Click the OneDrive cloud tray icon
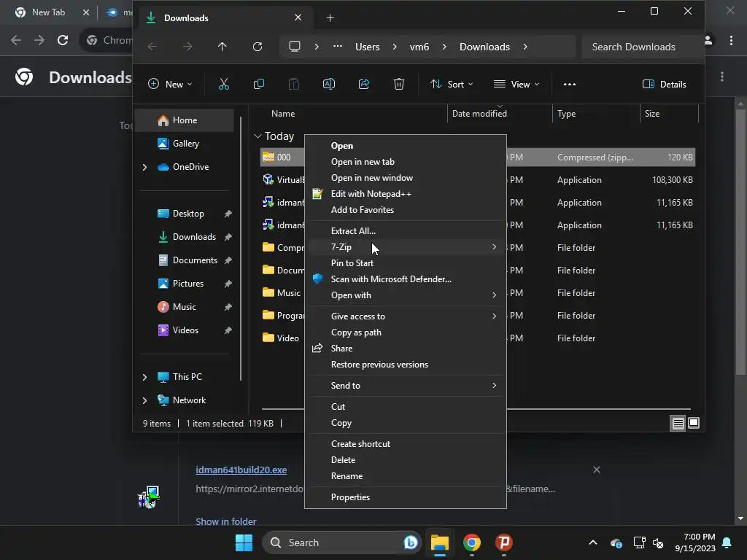 [x=616, y=542]
